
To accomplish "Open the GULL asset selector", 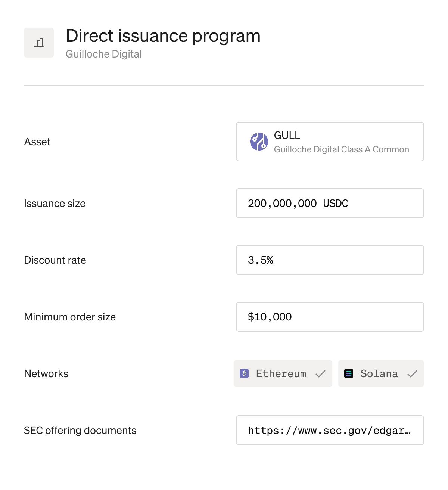I will [330, 142].
